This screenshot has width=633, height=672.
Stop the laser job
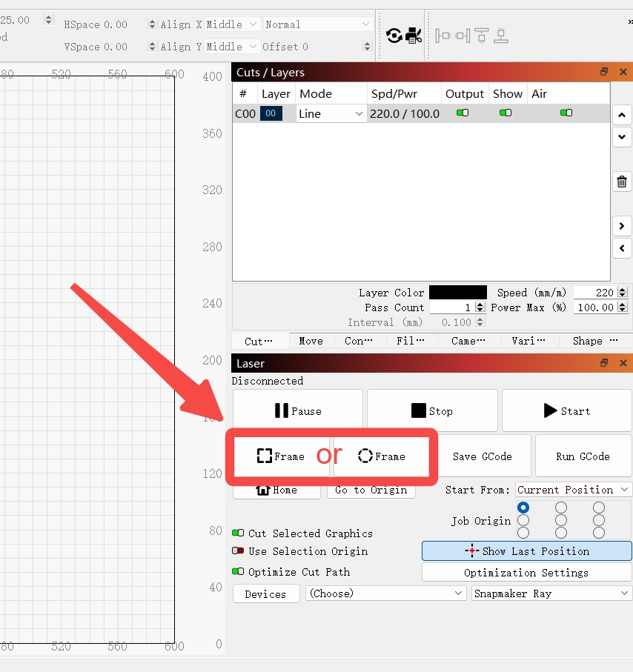click(x=432, y=410)
